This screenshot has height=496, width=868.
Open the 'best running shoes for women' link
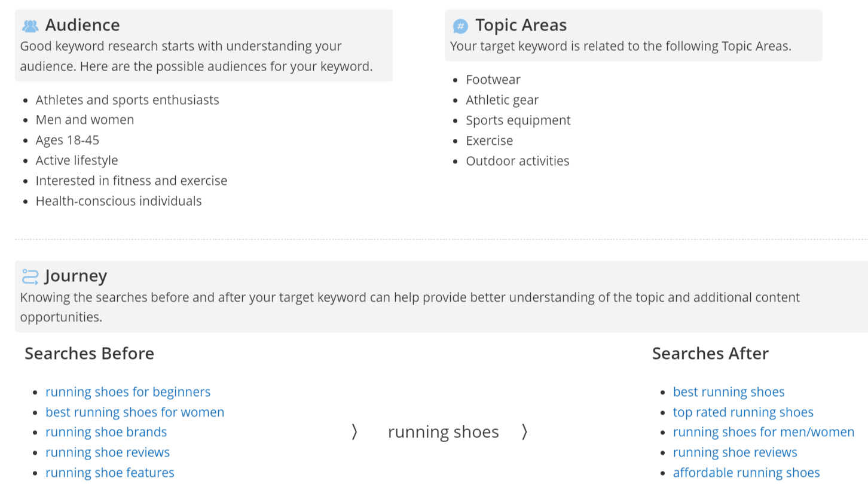135,412
